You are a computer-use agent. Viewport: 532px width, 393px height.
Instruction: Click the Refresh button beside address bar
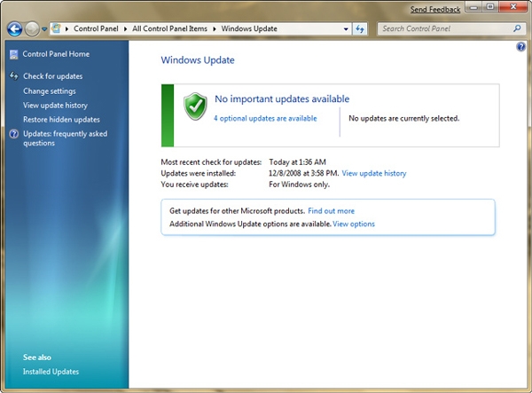360,29
